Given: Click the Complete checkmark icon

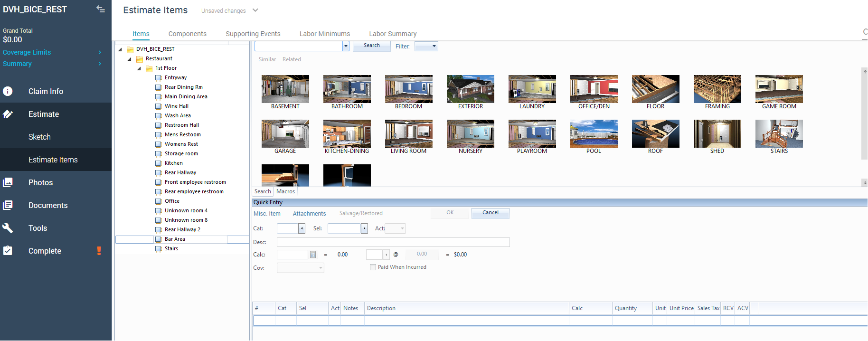Looking at the screenshot, I should (x=8, y=251).
